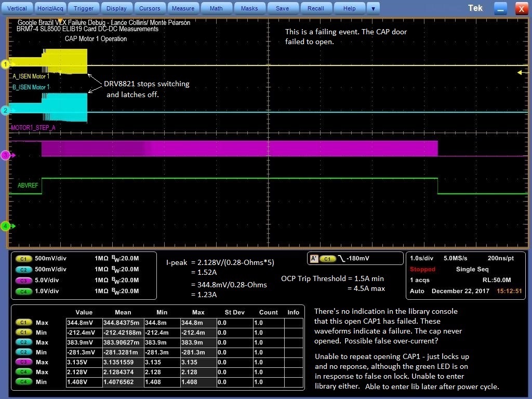Click the -281.3mV value cell

tap(84, 352)
